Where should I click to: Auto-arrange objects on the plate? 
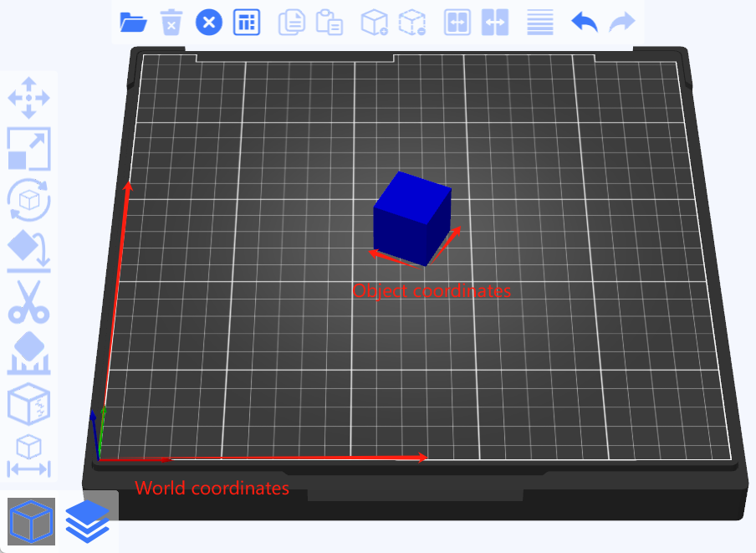(x=246, y=22)
